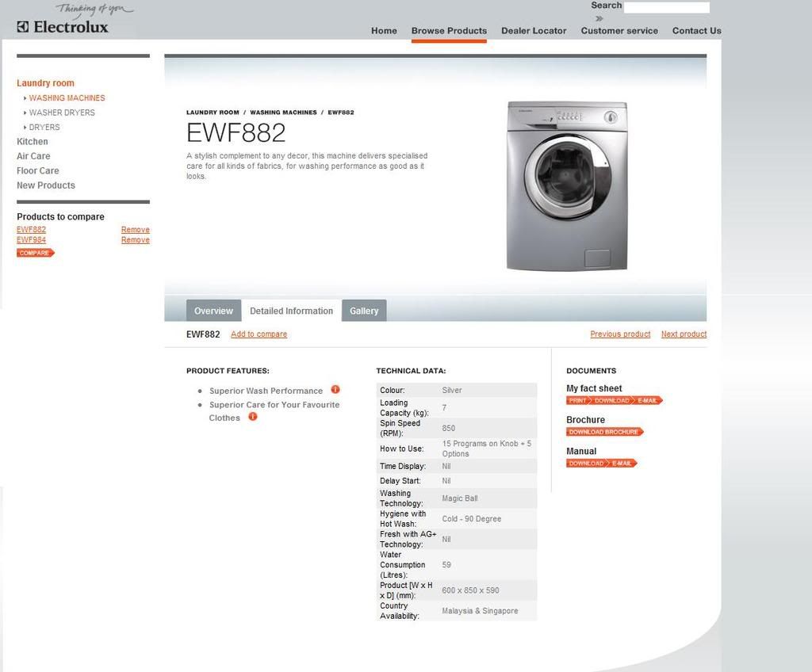
Task: Open New Products section
Action: point(45,185)
